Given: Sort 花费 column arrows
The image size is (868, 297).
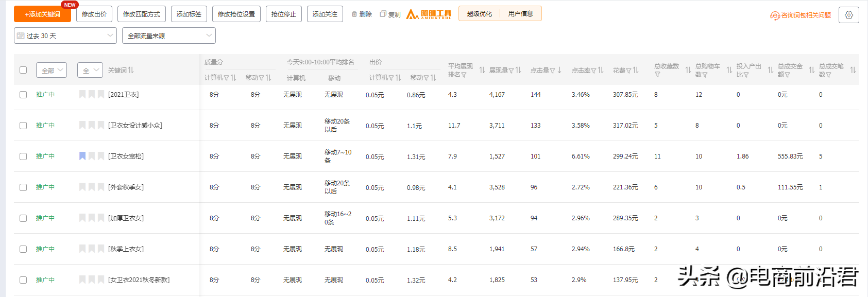Looking at the screenshot, I should tap(636, 70).
